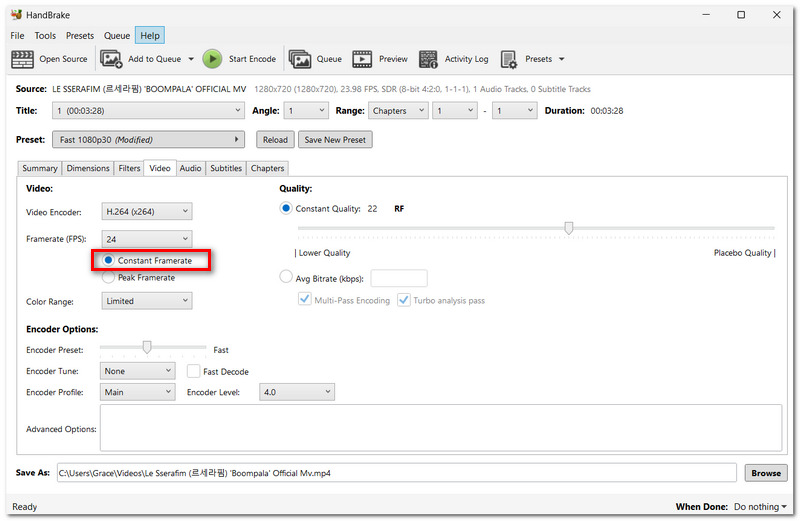This screenshot has height=521, width=800.
Task: Click the Ready status bar text
Action: coord(24,507)
